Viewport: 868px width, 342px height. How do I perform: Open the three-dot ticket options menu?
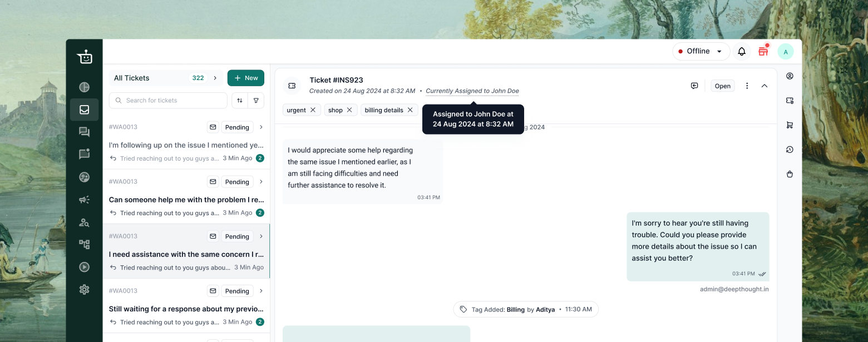coord(747,86)
